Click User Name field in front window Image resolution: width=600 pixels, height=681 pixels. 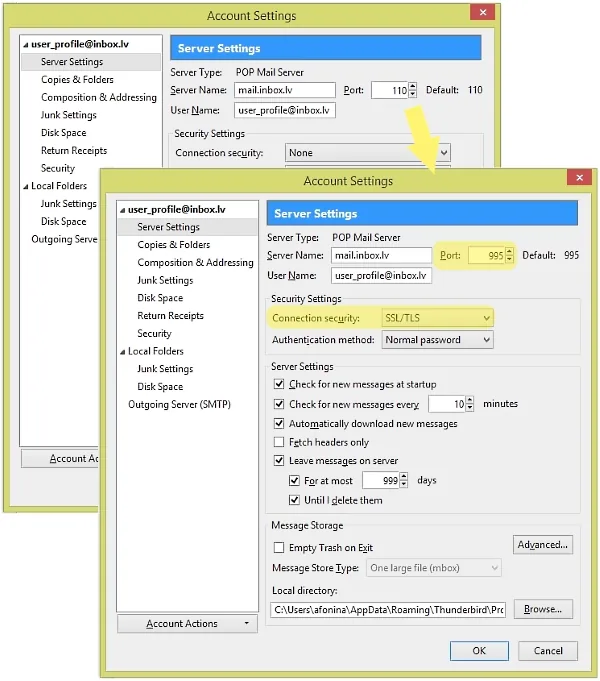381,275
